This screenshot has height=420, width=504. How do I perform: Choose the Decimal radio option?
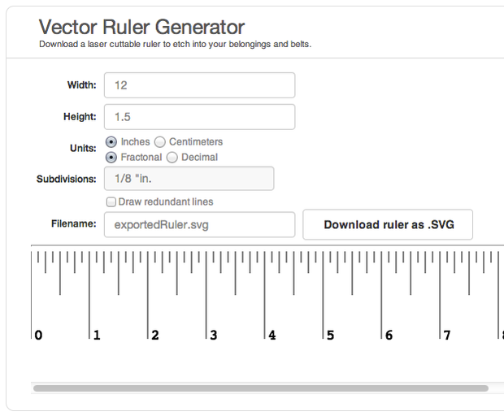[172, 158]
